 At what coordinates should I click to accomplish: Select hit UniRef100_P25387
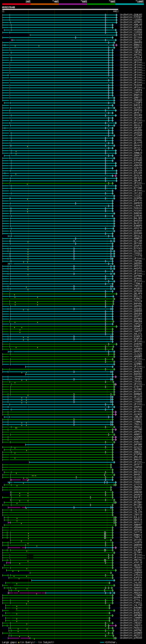click(x=131, y=17)
